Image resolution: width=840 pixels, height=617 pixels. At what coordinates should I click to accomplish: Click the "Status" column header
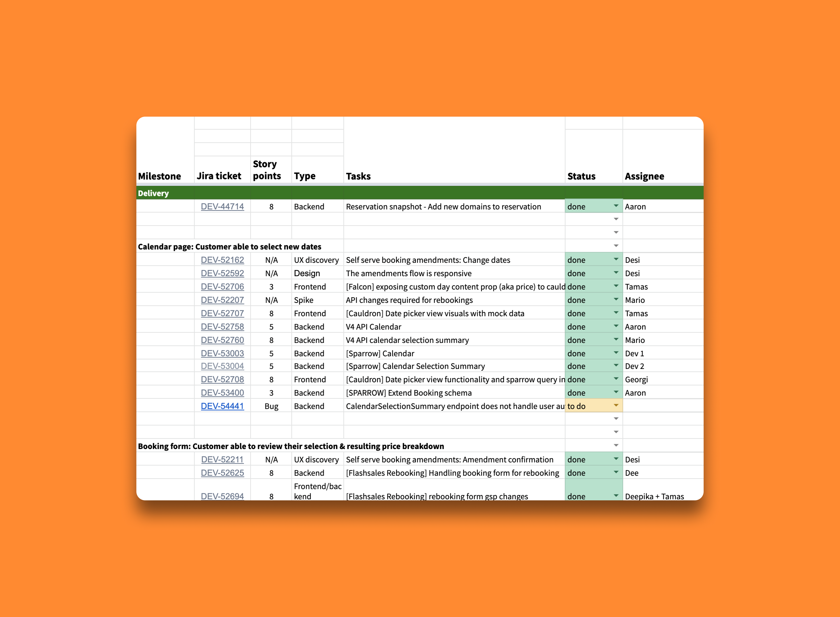581,176
